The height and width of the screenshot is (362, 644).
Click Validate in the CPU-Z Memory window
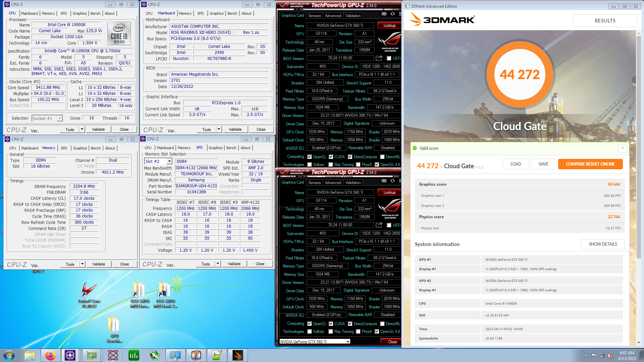(x=99, y=264)
